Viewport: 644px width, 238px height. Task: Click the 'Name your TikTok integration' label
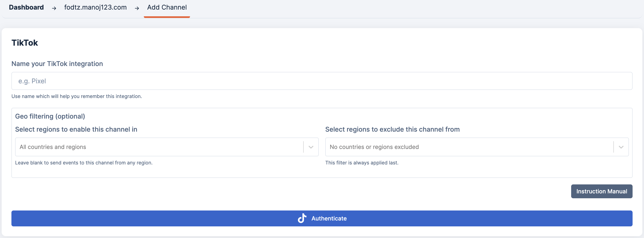tap(57, 64)
